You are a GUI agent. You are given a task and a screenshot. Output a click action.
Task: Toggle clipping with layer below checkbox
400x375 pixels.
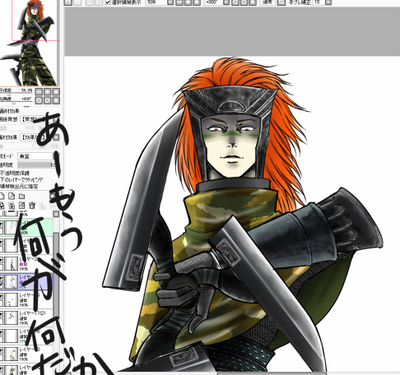[x=1, y=180]
